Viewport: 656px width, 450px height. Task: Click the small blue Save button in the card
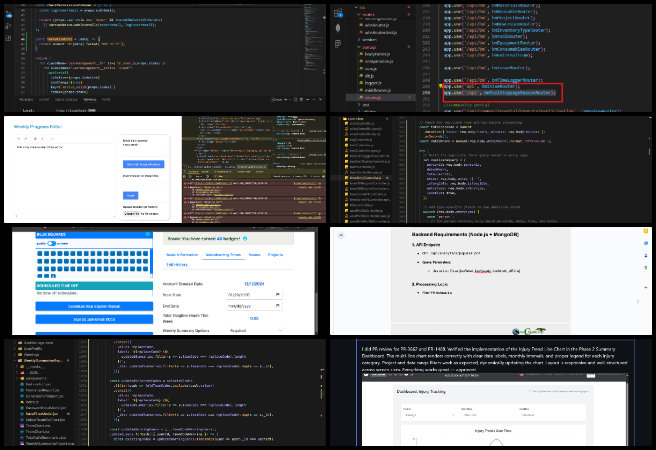coord(131,195)
